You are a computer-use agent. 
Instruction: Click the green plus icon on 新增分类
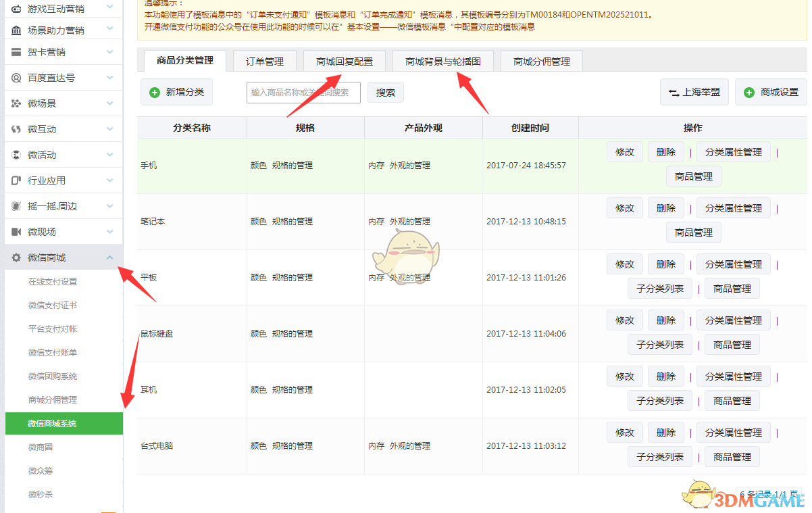(154, 93)
